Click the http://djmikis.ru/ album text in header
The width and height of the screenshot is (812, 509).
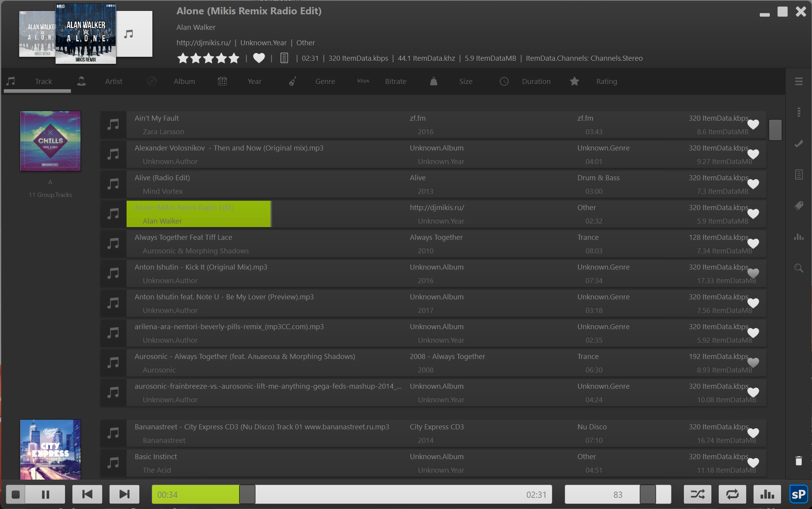(204, 43)
